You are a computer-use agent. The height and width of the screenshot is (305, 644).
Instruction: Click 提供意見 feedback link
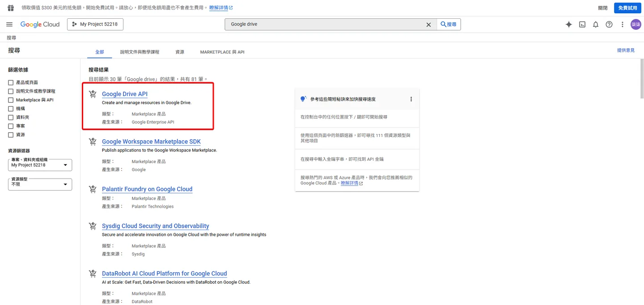626,50
